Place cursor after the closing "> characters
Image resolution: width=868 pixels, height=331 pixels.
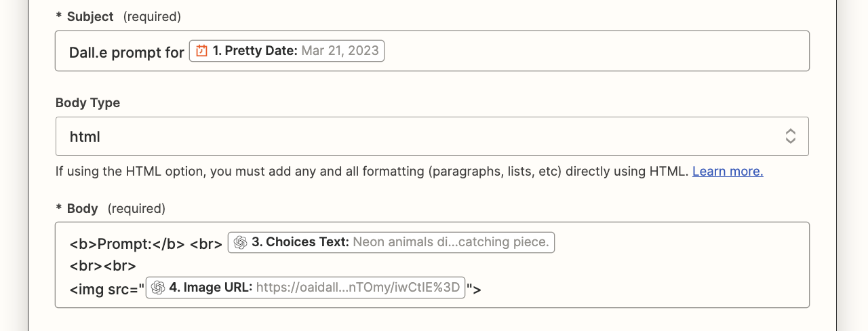point(482,289)
